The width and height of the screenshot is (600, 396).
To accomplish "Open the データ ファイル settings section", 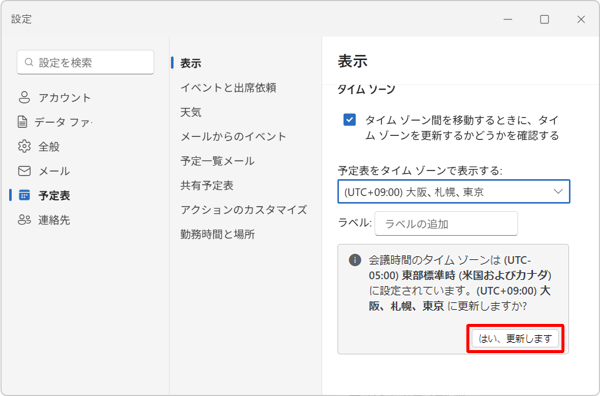I will tap(54, 122).
